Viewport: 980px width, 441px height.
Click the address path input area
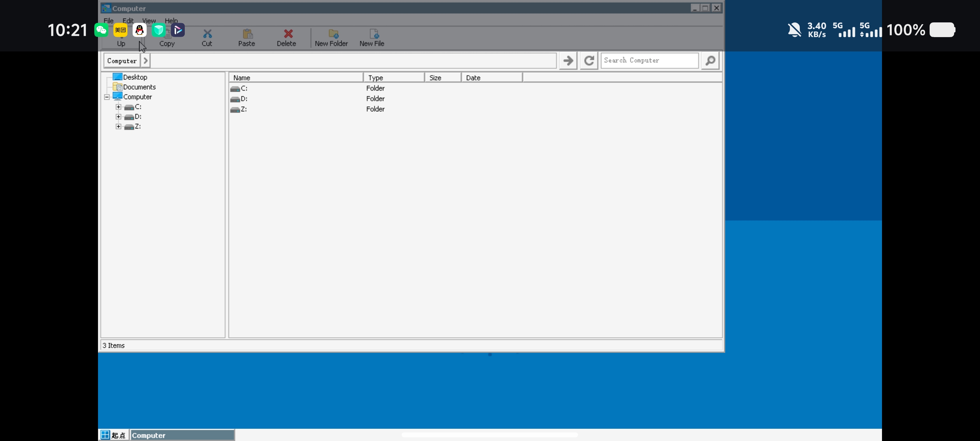click(x=353, y=61)
